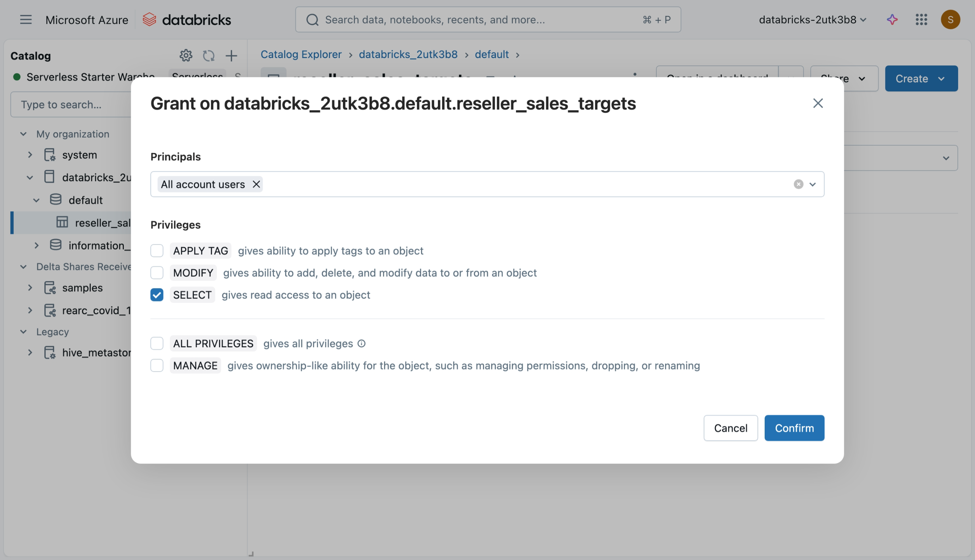Screen dimensions: 975x560
Task: Click the SELECT privilege label
Action: click(192, 295)
